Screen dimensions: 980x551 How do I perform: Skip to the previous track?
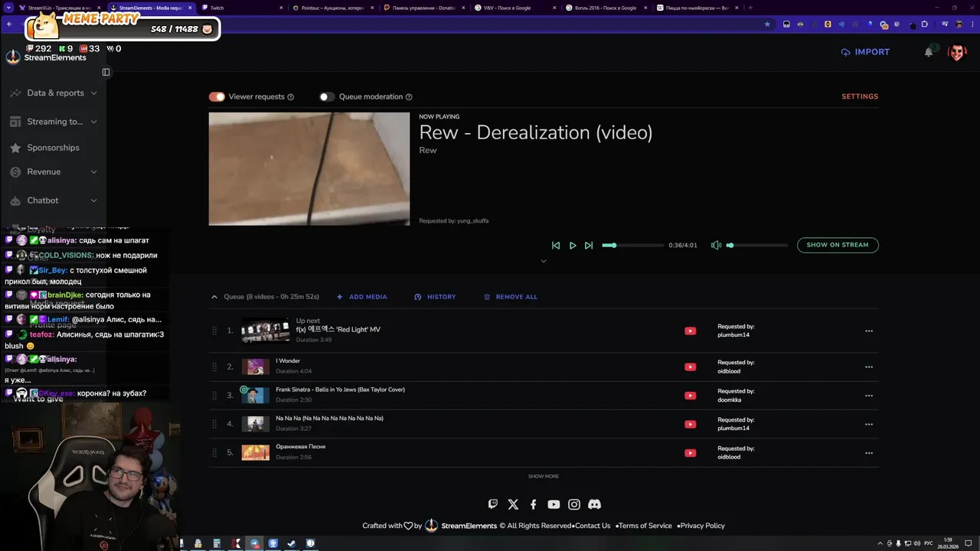coord(556,245)
